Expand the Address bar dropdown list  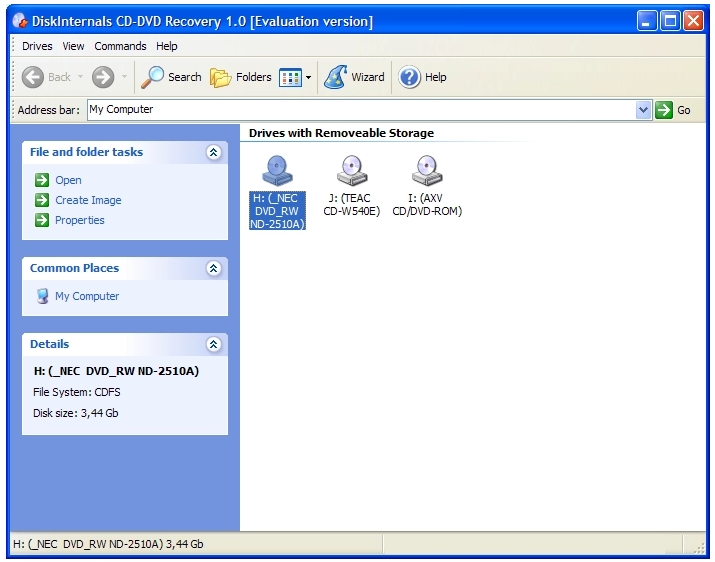[643, 110]
